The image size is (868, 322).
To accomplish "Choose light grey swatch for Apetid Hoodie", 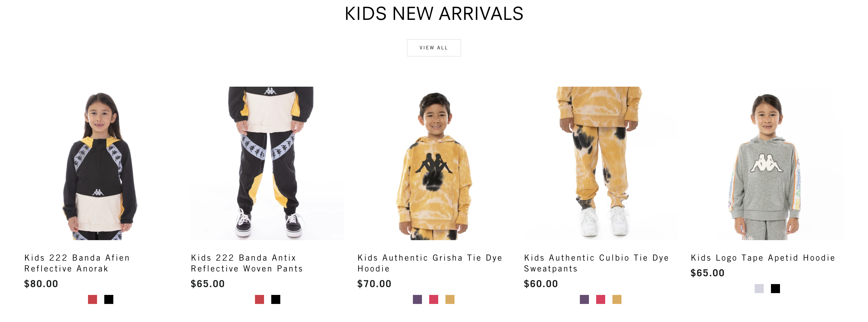I will click(759, 289).
